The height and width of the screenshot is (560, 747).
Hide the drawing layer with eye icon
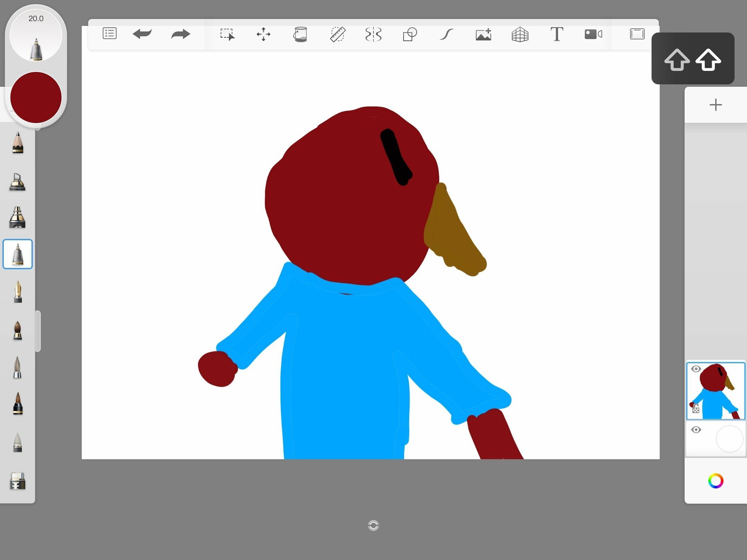[x=696, y=369]
